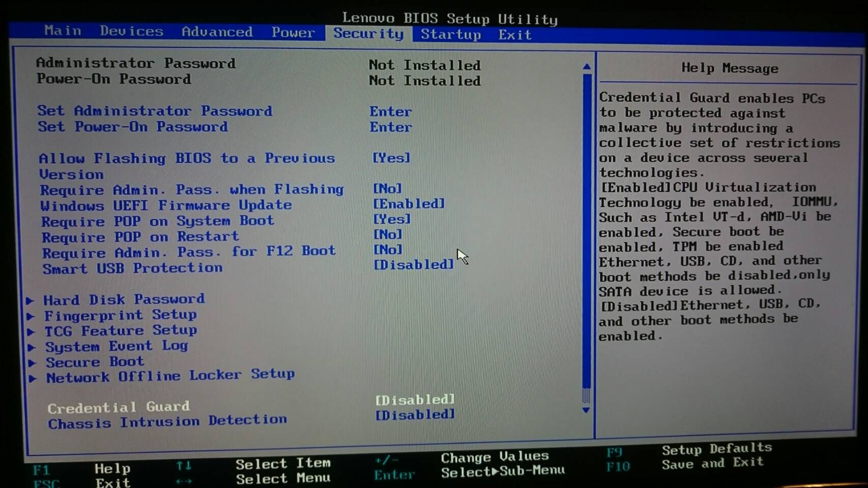This screenshot has height=488, width=868.
Task: Toggle [Yes] for Require POP on System Boot
Action: [392, 219]
